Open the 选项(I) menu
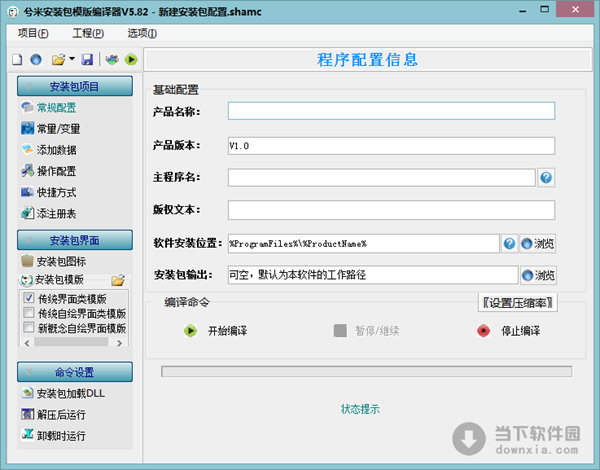The image size is (600, 470). pyautogui.click(x=142, y=33)
